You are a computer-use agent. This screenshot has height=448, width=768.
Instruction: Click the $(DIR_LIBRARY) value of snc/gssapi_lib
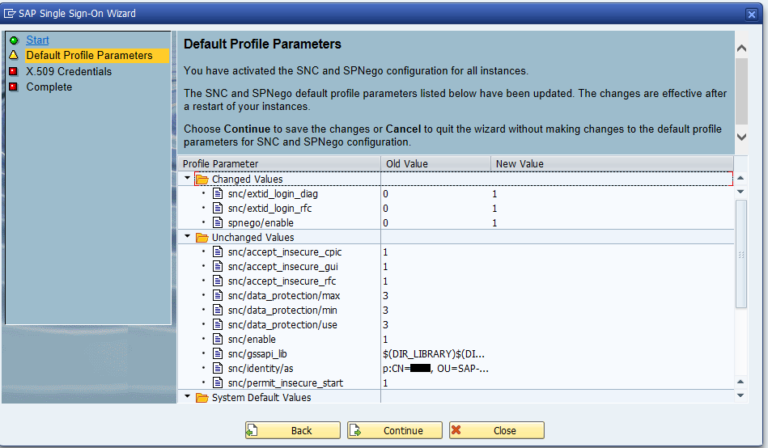[x=433, y=354]
